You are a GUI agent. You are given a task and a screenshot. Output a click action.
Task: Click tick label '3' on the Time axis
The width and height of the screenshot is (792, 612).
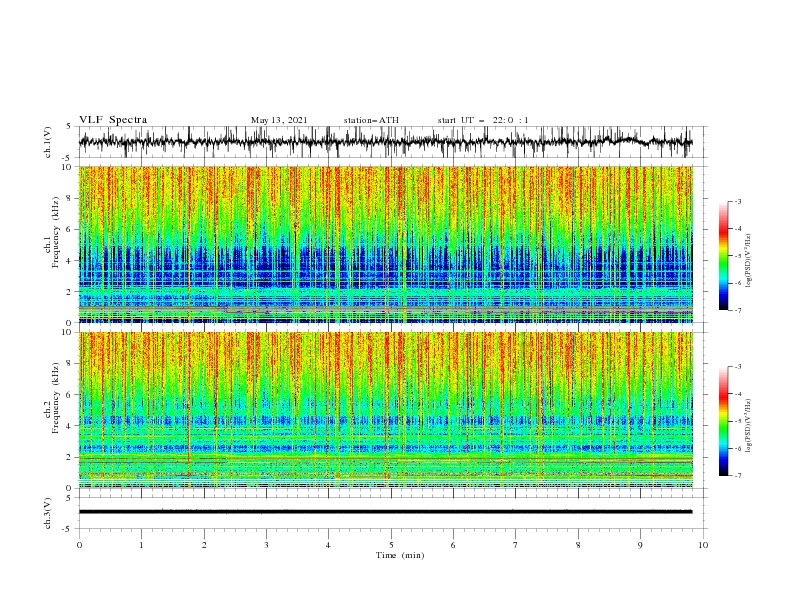(266, 545)
